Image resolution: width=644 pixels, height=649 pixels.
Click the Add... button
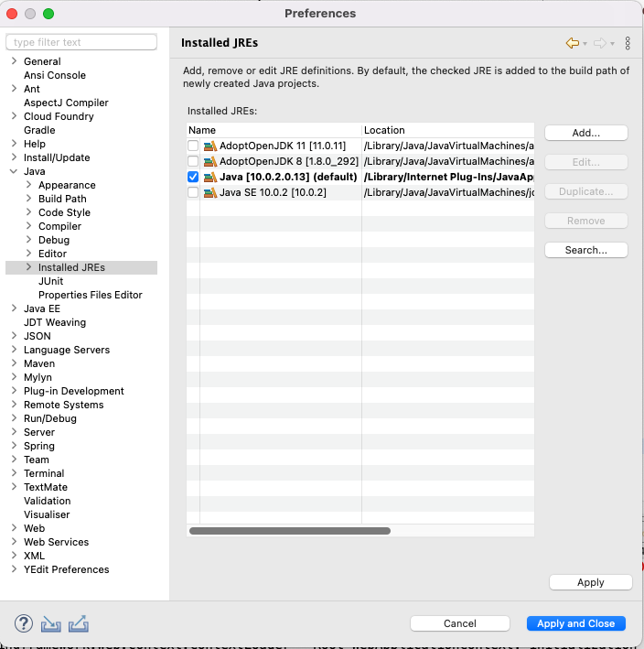[586, 133]
